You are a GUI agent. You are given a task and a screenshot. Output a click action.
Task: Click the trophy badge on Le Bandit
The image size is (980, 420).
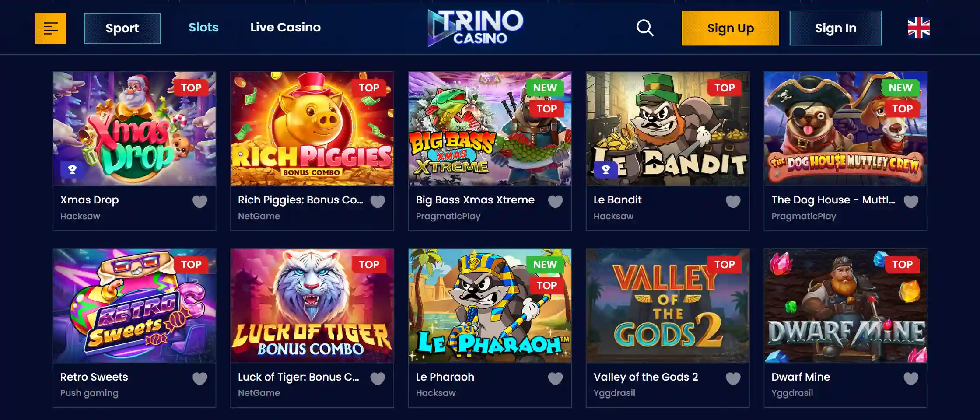point(606,169)
